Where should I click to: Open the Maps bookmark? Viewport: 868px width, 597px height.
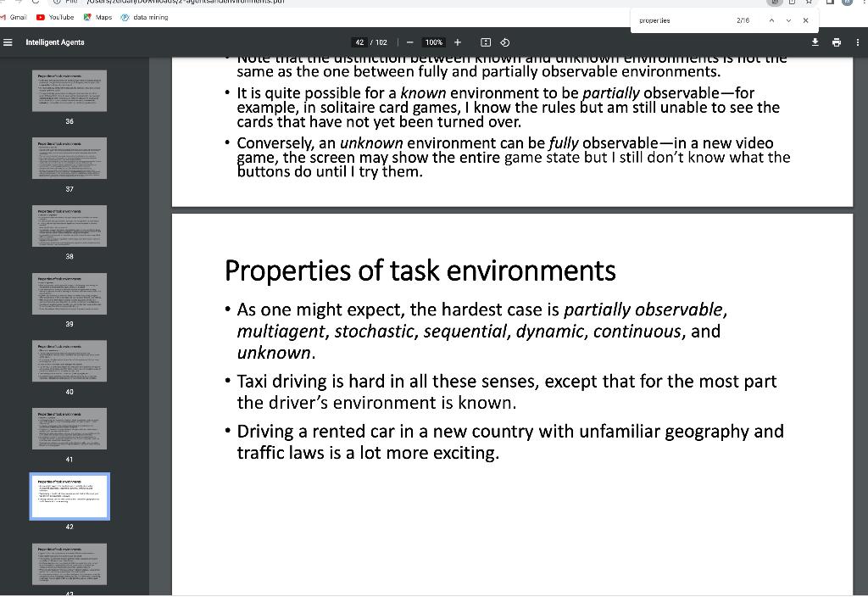(98, 17)
